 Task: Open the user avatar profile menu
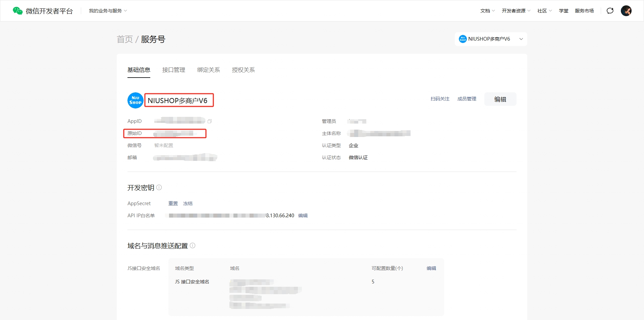pos(626,11)
